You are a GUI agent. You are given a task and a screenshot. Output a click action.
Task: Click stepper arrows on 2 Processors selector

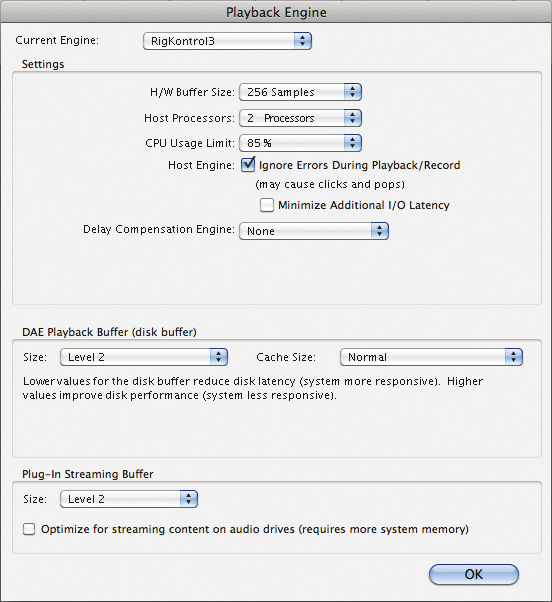point(353,118)
